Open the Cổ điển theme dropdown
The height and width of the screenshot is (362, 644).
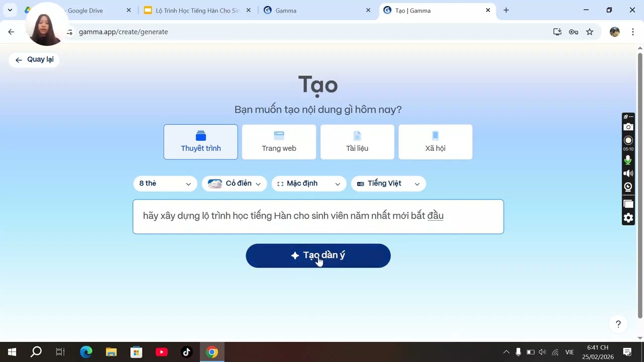click(x=234, y=184)
